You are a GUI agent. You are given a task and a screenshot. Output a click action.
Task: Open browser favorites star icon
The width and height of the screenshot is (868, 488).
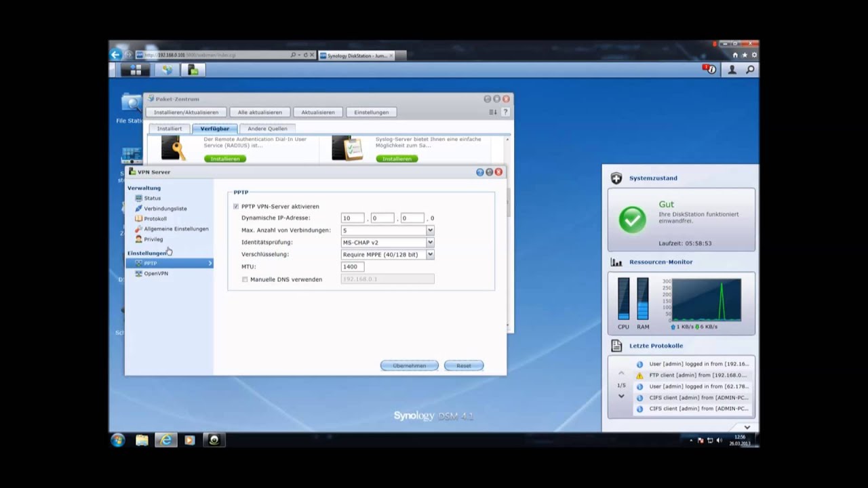pos(745,55)
